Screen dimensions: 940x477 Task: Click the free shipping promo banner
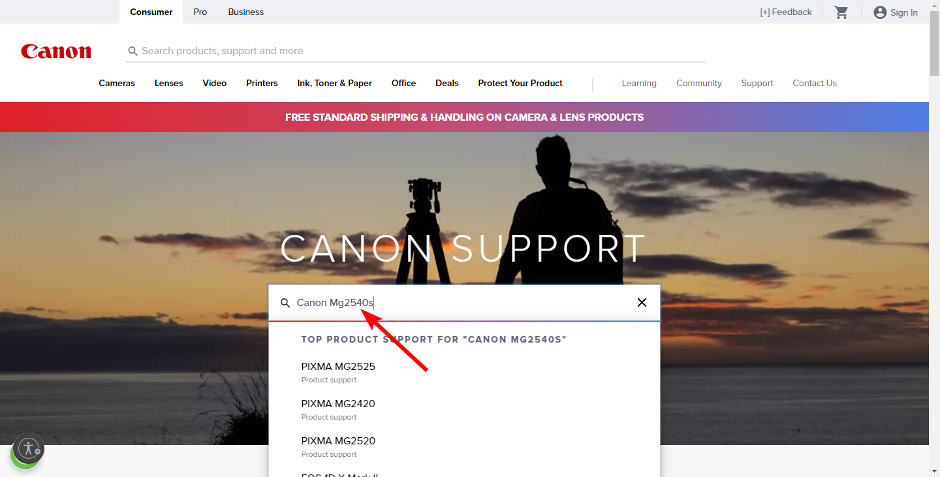[465, 117]
